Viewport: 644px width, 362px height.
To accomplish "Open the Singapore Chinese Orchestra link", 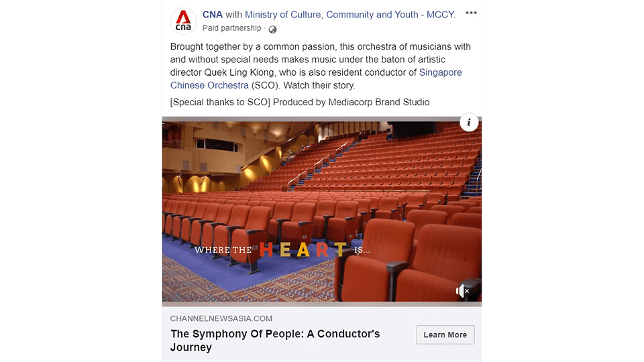I will point(316,79).
